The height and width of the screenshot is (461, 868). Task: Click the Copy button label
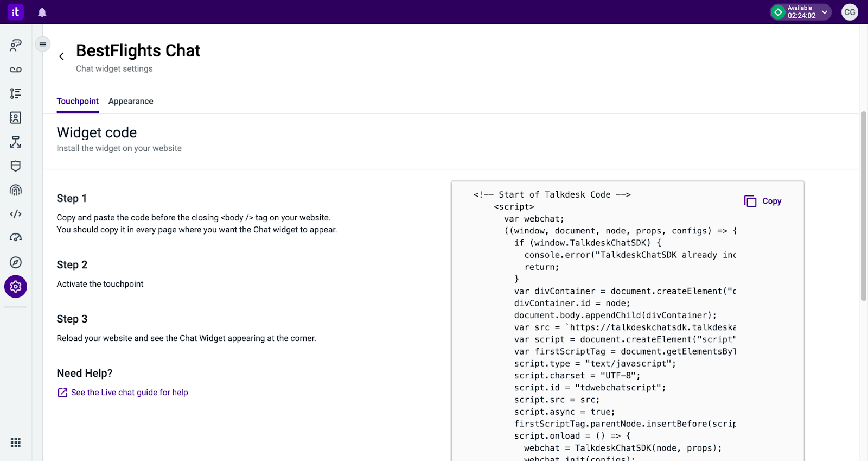771,201
